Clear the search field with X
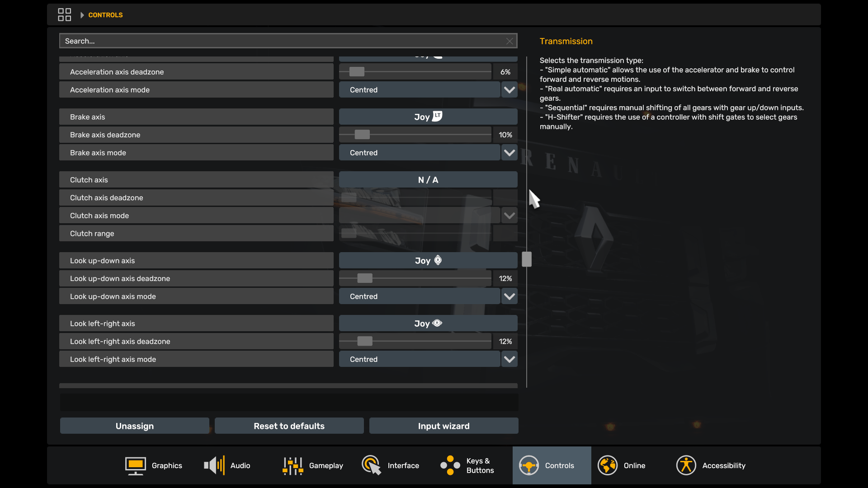This screenshot has width=868, height=488. coord(509,41)
